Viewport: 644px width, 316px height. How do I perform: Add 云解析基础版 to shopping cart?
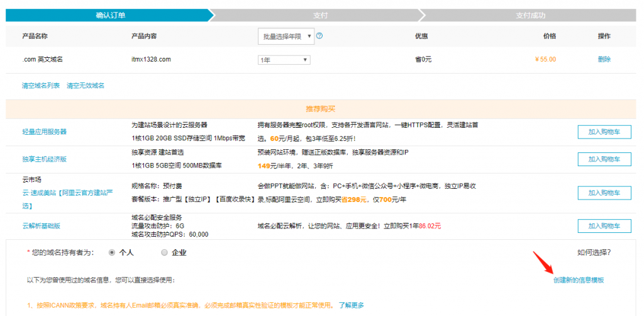(604, 226)
